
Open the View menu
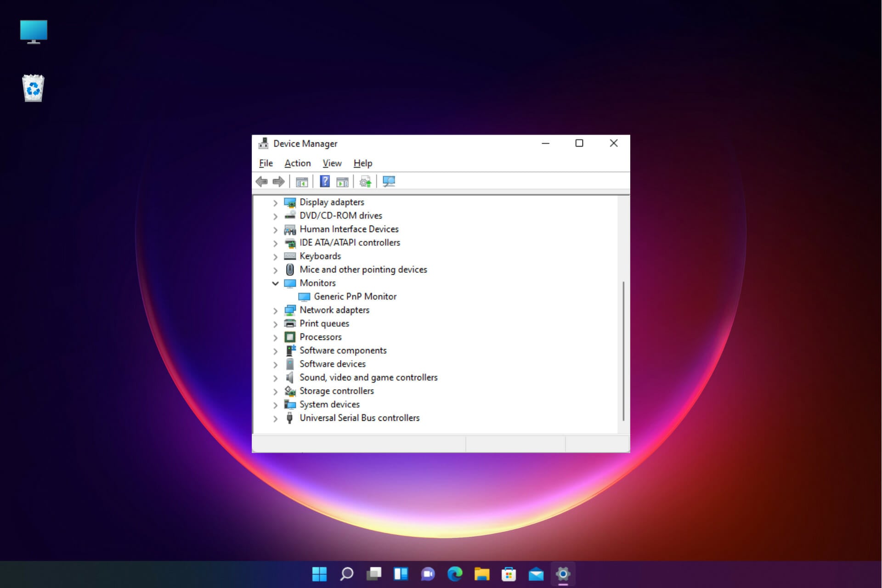pos(332,163)
